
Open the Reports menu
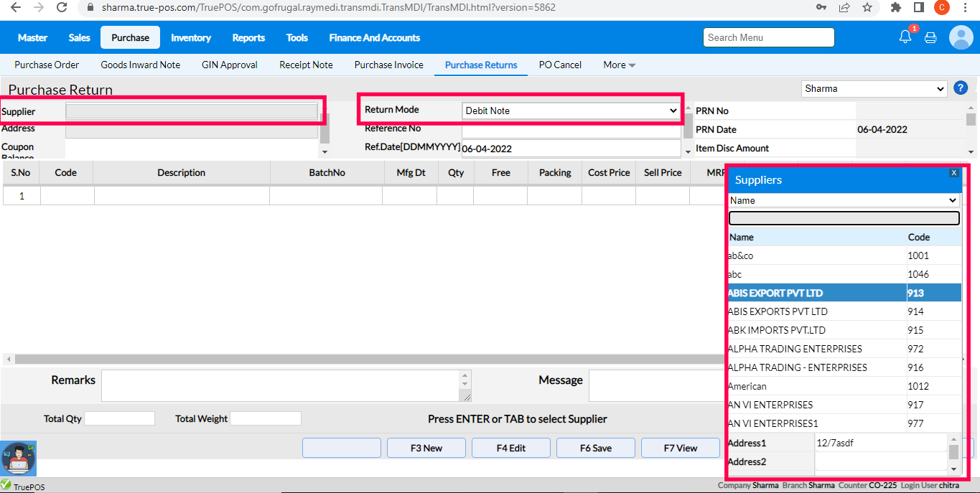pyautogui.click(x=248, y=37)
